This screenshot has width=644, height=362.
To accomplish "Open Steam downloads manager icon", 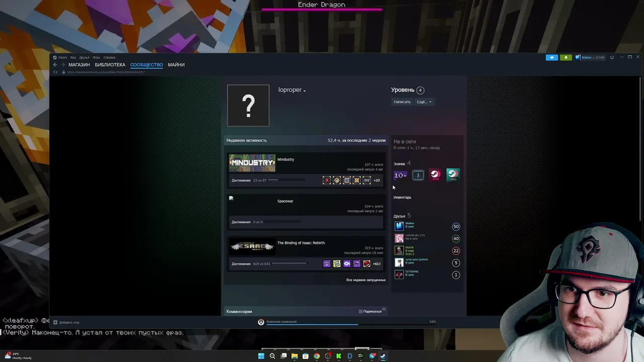I will tap(261, 322).
